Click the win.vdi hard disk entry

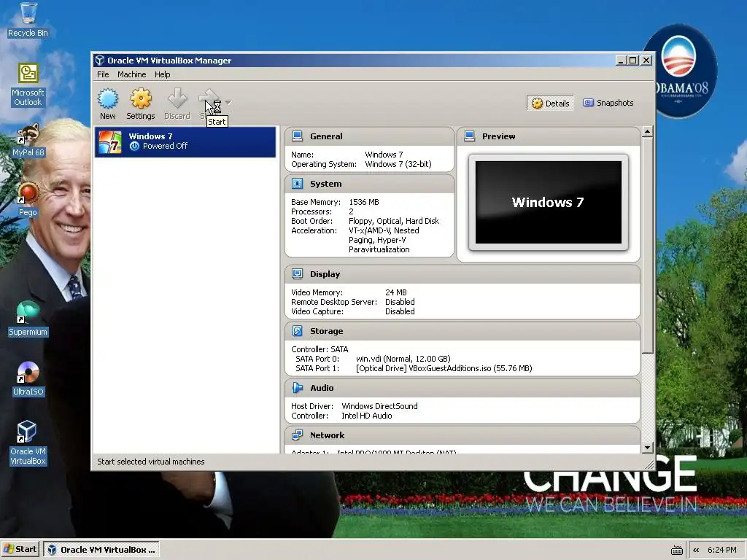coord(403,359)
